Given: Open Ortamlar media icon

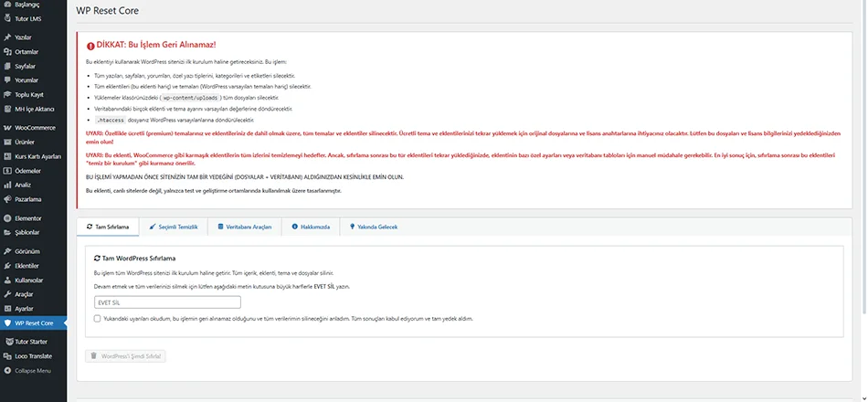Looking at the screenshot, I should point(7,52).
